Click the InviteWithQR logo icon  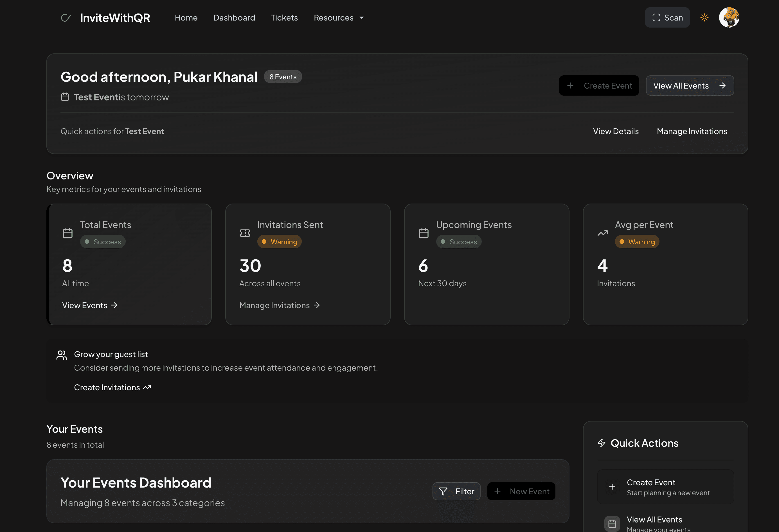click(x=66, y=18)
